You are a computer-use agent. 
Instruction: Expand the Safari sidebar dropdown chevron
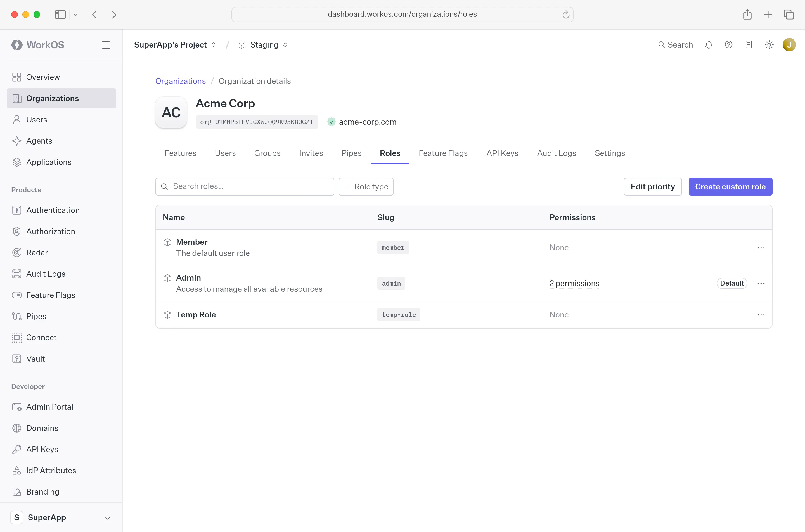[x=76, y=15]
